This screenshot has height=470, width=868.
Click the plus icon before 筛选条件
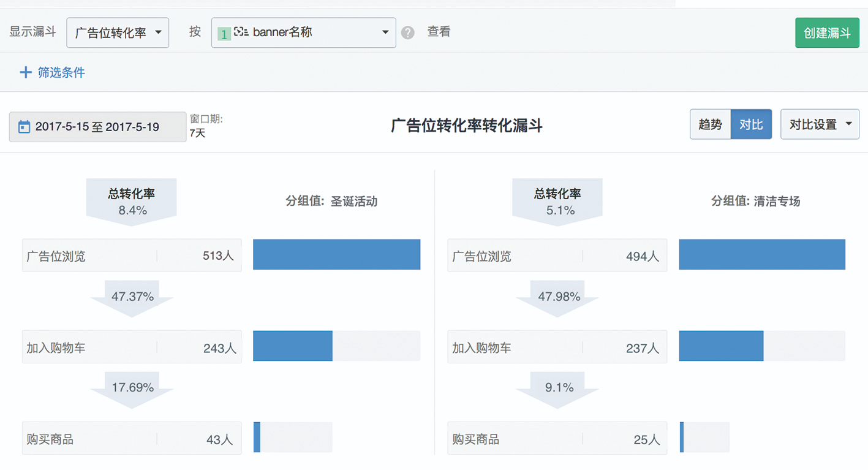click(x=25, y=72)
